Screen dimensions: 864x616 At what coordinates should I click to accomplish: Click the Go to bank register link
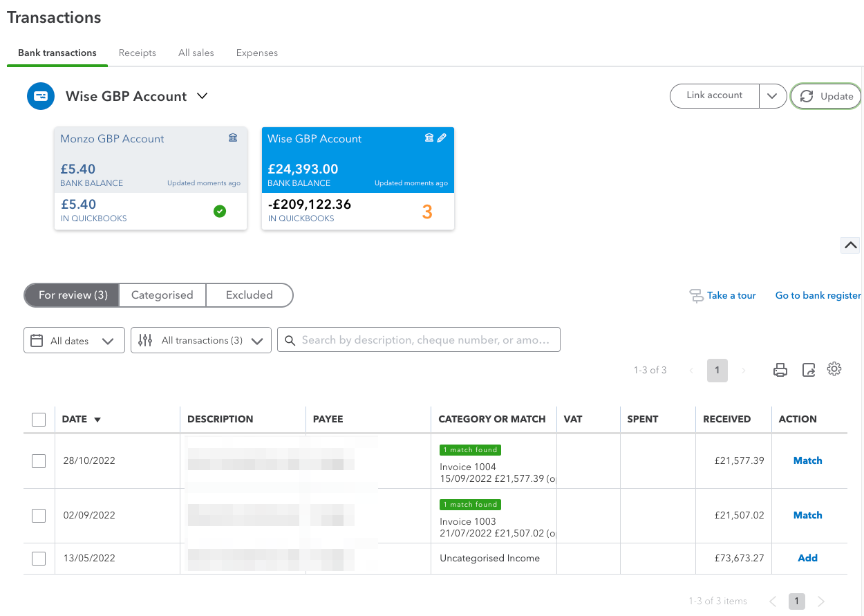click(x=818, y=295)
